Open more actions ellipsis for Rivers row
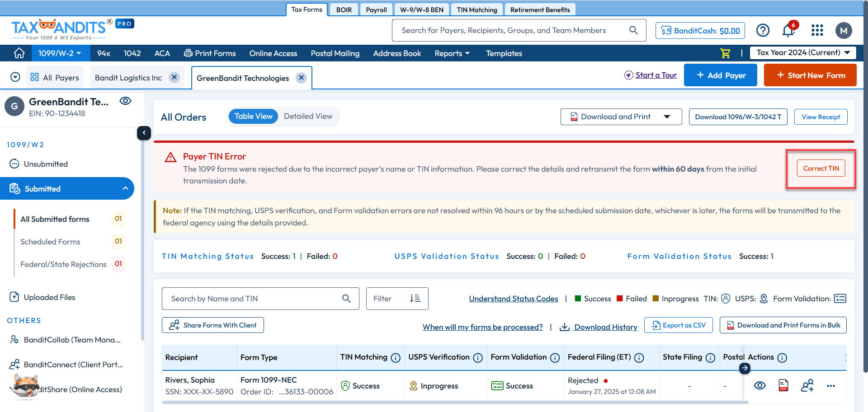Viewport: 868px width, 412px height. (831, 386)
